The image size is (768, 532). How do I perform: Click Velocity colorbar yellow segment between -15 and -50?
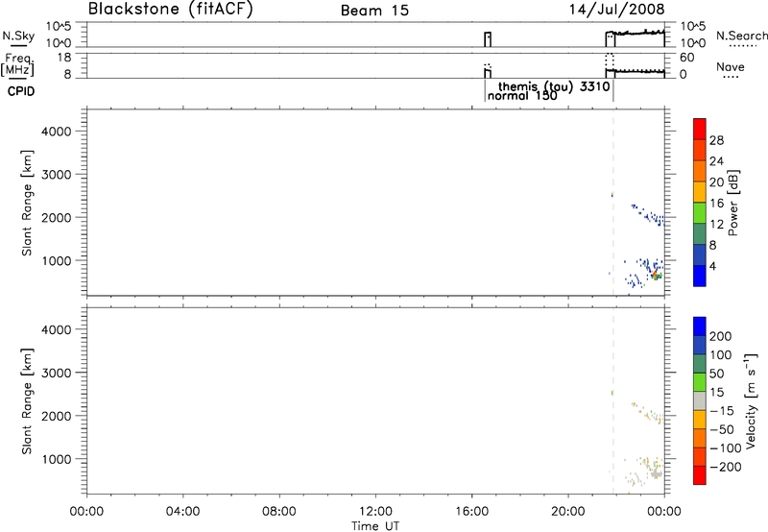700,420
